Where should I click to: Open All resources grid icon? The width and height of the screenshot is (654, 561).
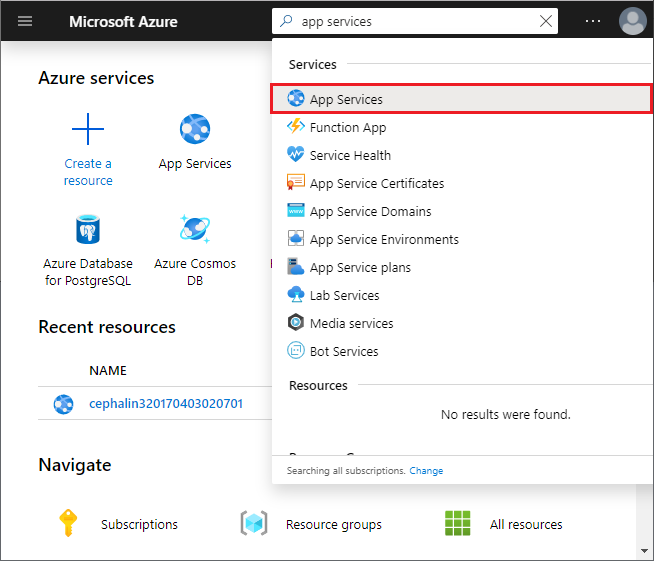[x=458, y=524]
